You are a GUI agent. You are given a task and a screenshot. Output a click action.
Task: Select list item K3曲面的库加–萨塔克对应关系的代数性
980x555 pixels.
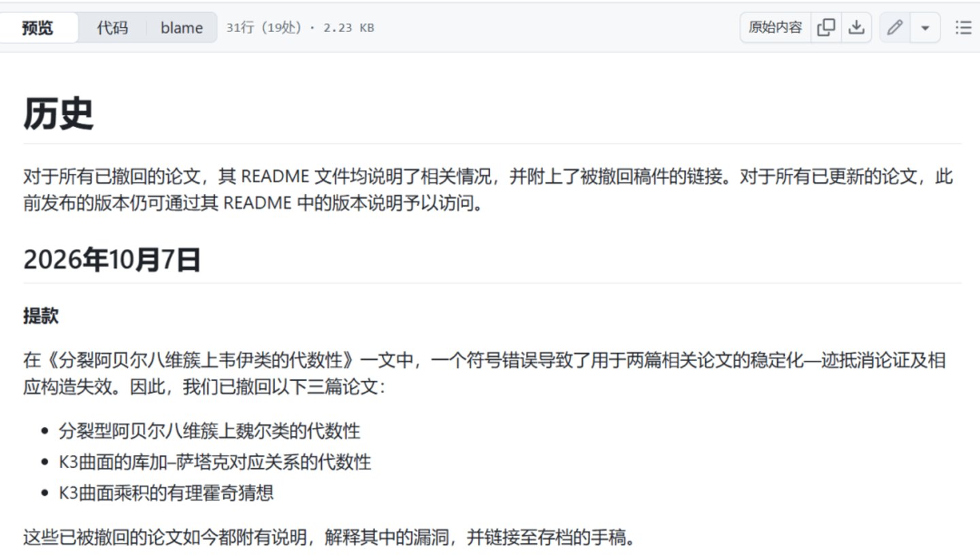tap(215, 462)
